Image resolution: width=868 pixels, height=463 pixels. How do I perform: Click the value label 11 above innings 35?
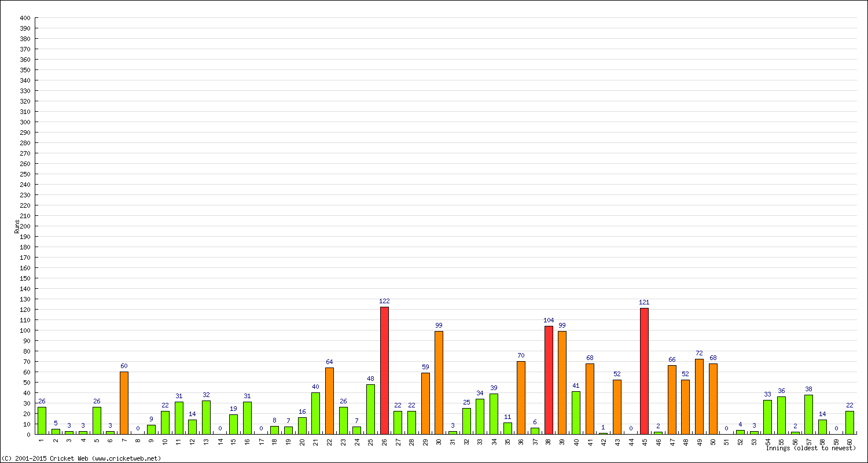tap(507, 417)
